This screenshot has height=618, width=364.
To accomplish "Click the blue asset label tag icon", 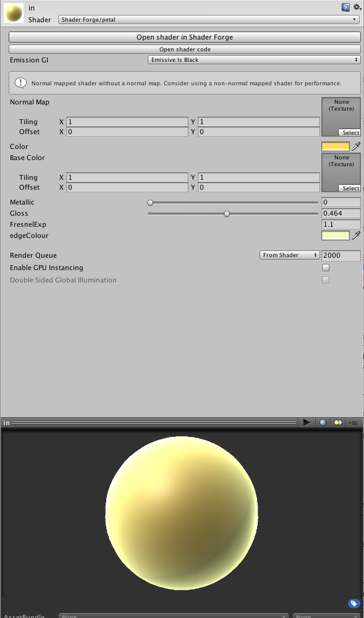I will [x=353, y=603].
